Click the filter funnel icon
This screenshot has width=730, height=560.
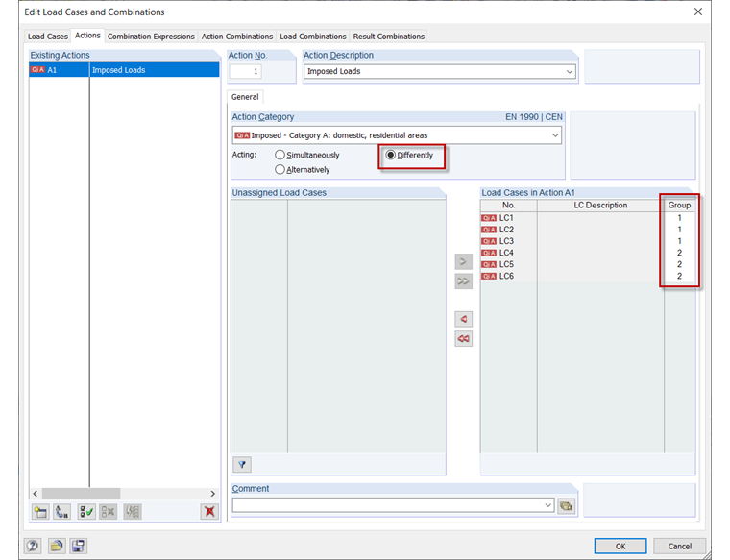coord(242,464)
